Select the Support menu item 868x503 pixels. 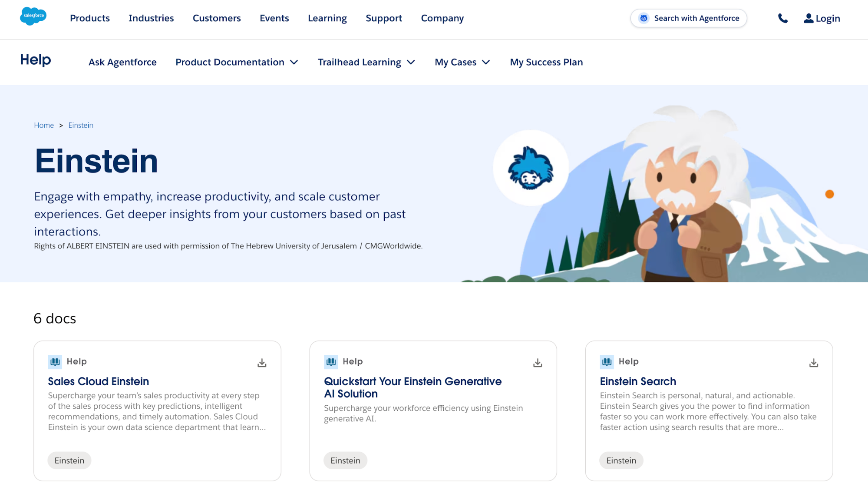tap(384, 18)
